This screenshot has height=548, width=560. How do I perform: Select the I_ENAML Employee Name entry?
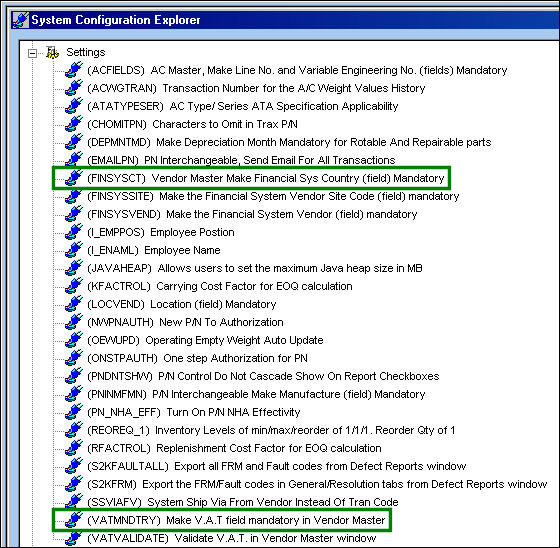tap(154, 250)
